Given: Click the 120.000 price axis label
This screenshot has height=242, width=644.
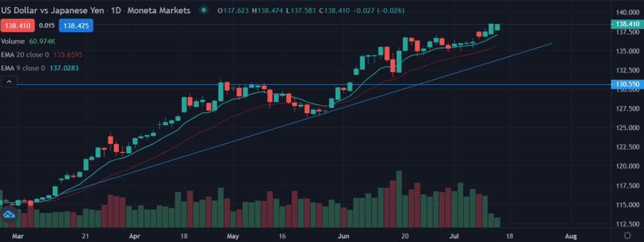Looking at the screenshot, I should tap(628, 167).
